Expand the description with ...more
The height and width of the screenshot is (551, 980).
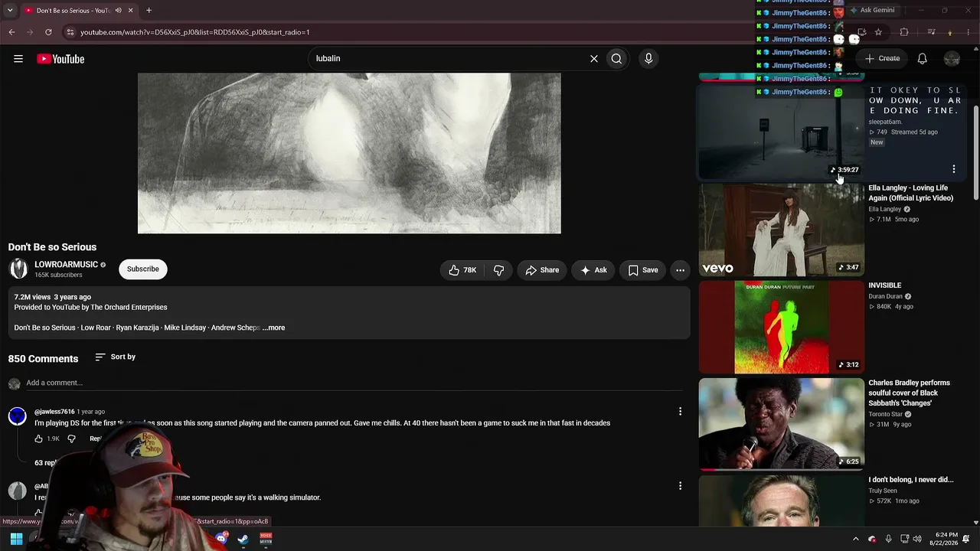(x=273, y=328)
